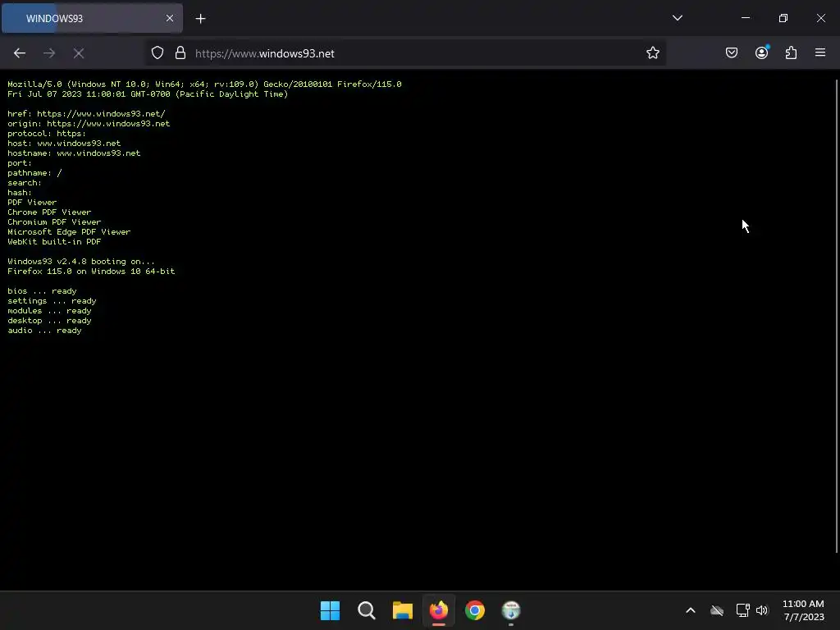
Task: Close the WINDOWS93 tab
Action: point(170,18)
